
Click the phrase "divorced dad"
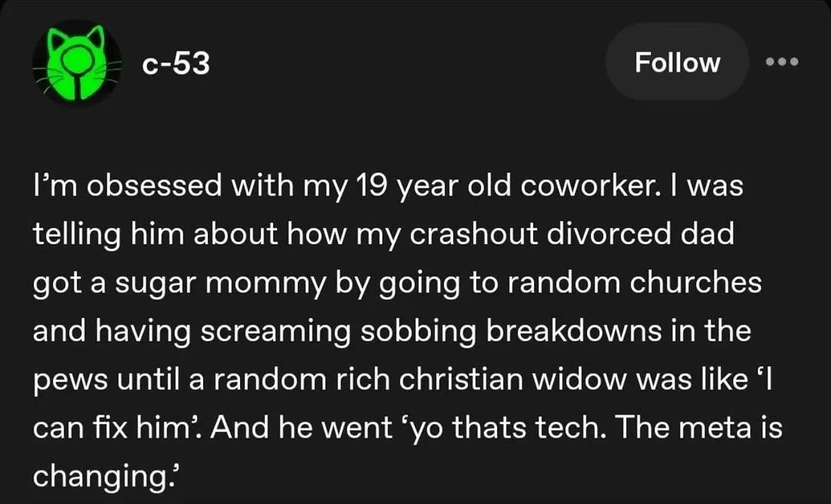click(x=640, y=235)
